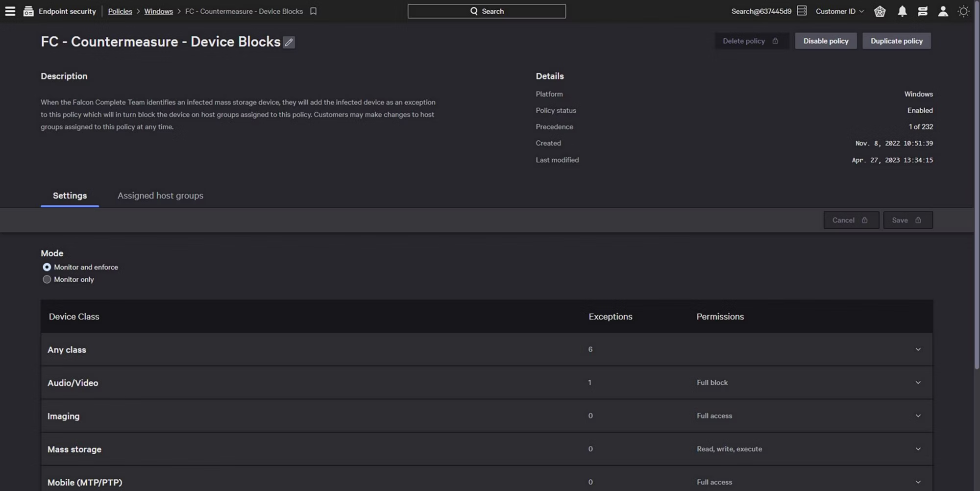Edit the policy name with pencil icon
The image size is (980, 491).
point(289,43)
